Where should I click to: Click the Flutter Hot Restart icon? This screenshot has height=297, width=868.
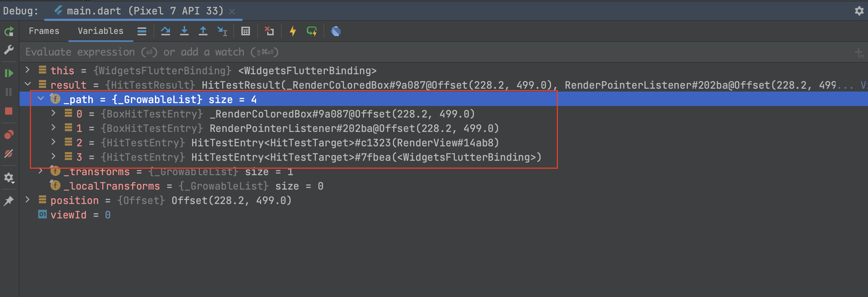[312, 31]
